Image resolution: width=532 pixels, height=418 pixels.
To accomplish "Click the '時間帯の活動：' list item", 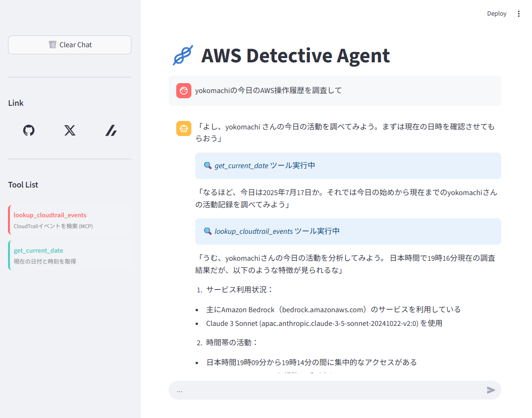I will 232,343.
